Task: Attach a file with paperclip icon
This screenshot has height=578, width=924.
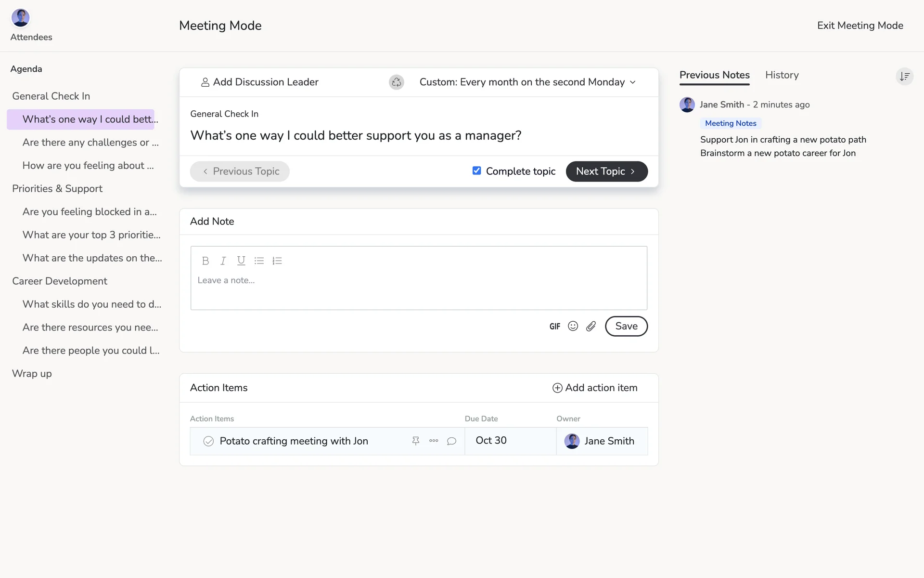Action: [x=591, y=326]
